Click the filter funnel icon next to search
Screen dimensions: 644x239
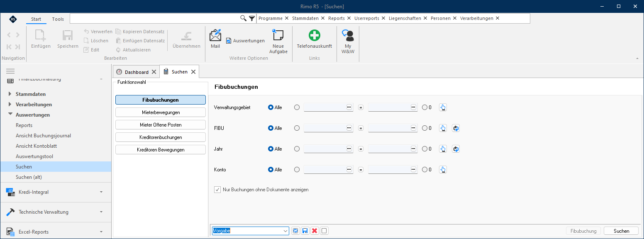point(252,18)
